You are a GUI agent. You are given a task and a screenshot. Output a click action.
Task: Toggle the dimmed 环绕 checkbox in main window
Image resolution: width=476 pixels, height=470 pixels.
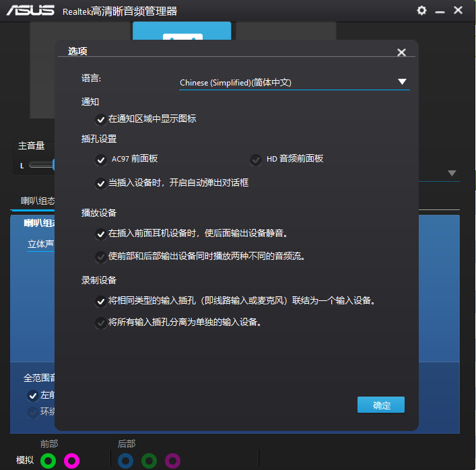(32, 412)
